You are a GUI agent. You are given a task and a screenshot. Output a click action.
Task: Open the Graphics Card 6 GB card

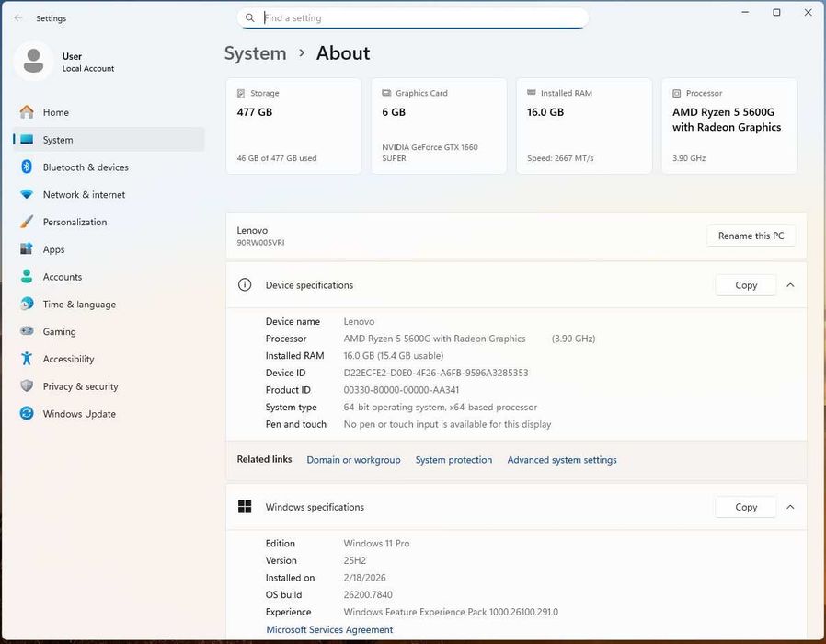pos(439,126)
